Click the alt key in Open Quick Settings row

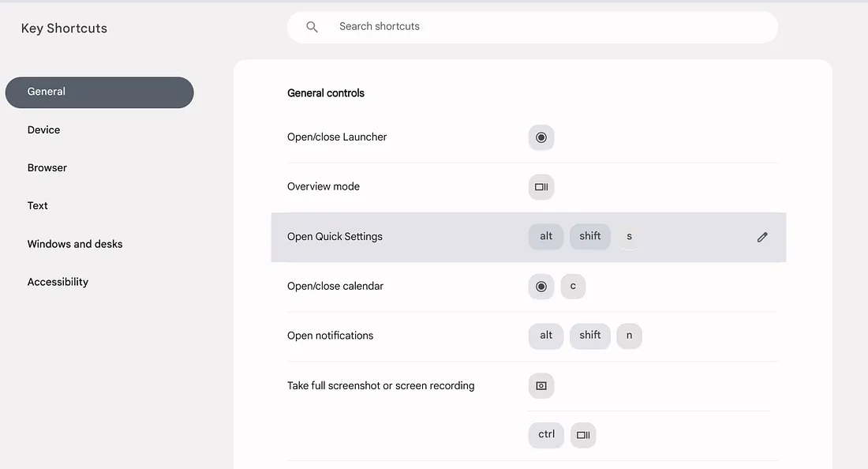pos(546,236)
